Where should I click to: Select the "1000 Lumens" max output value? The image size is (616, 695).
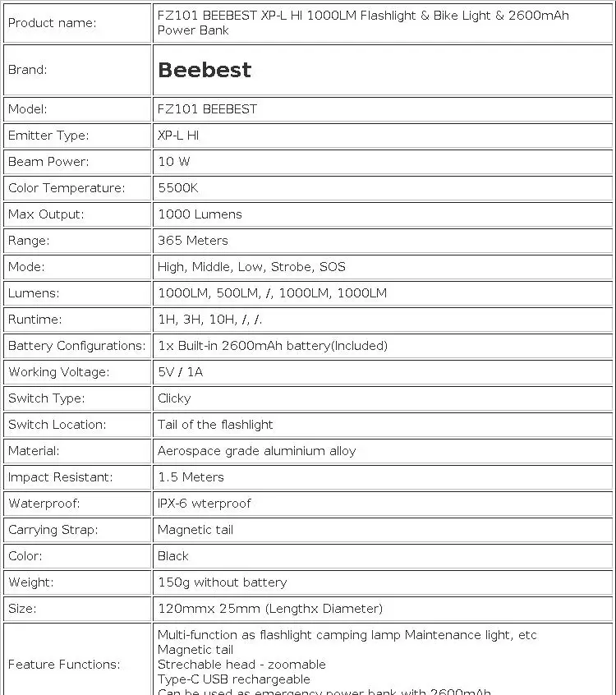tap(200, 214)
